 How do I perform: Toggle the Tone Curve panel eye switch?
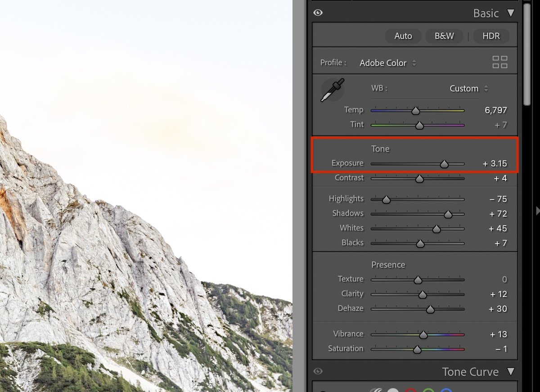(x=318, y=371)
